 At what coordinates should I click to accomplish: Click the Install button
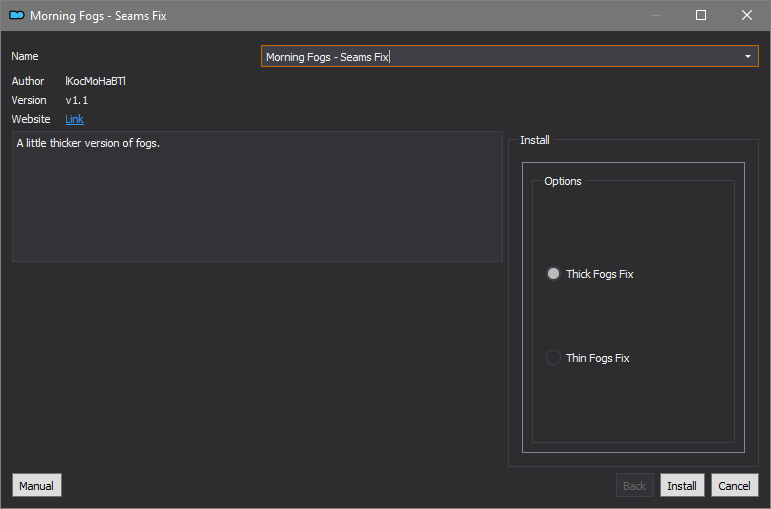tap(682, 485)
